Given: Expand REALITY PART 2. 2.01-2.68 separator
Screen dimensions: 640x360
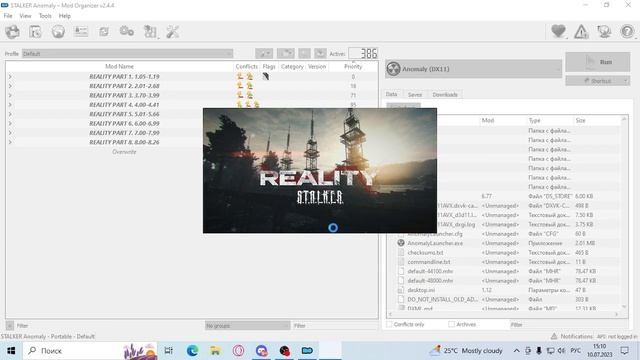Looking at the screenshot, I should [10, 86].
